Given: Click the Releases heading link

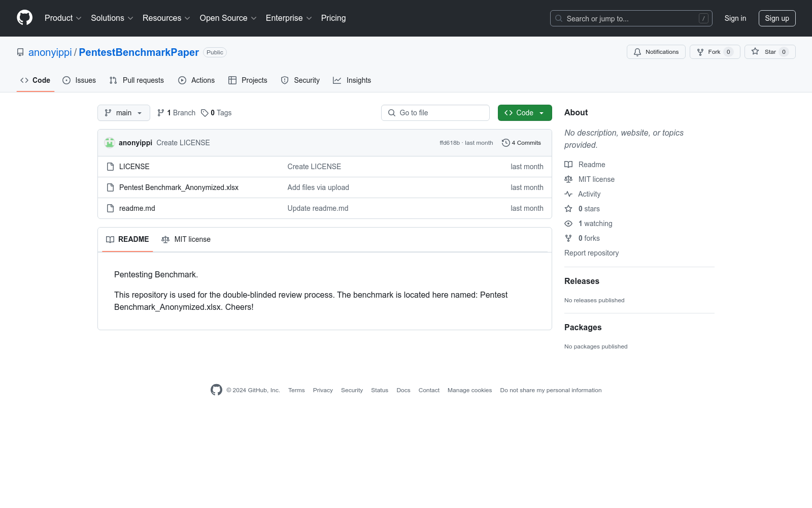Looking at the screenshot, I should click(582, 281).
